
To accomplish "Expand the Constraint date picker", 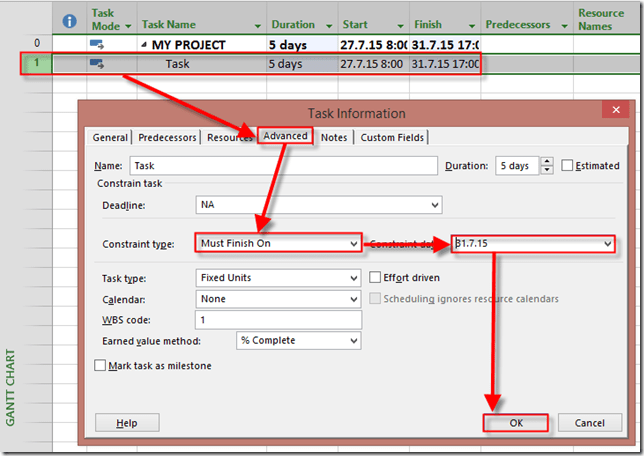I will tap(605, 243).
